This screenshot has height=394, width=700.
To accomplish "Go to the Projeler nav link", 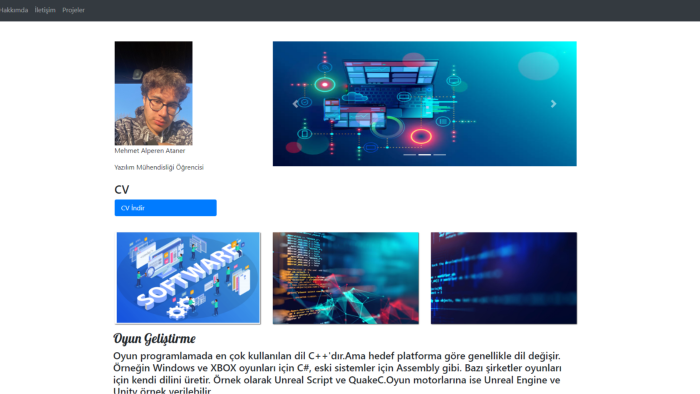I will point(73,10).
